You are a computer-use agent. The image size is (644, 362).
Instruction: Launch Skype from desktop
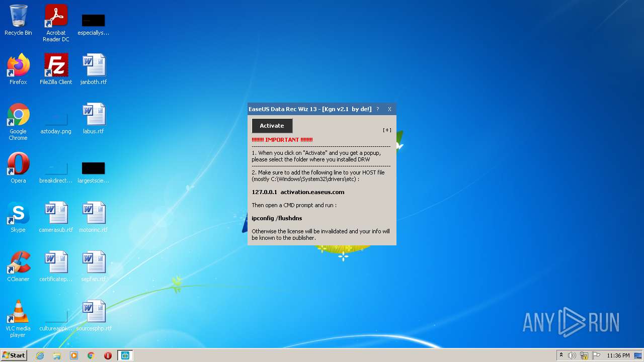18,217
